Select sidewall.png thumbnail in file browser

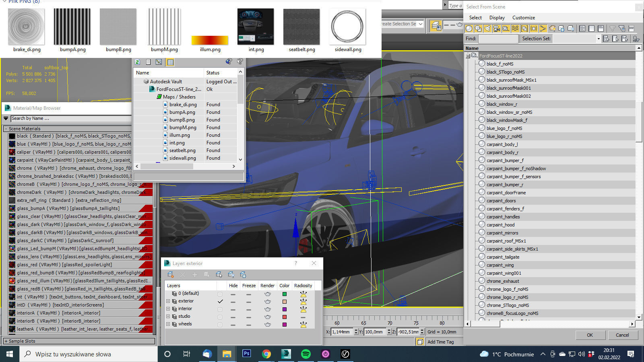coord(348,27)
